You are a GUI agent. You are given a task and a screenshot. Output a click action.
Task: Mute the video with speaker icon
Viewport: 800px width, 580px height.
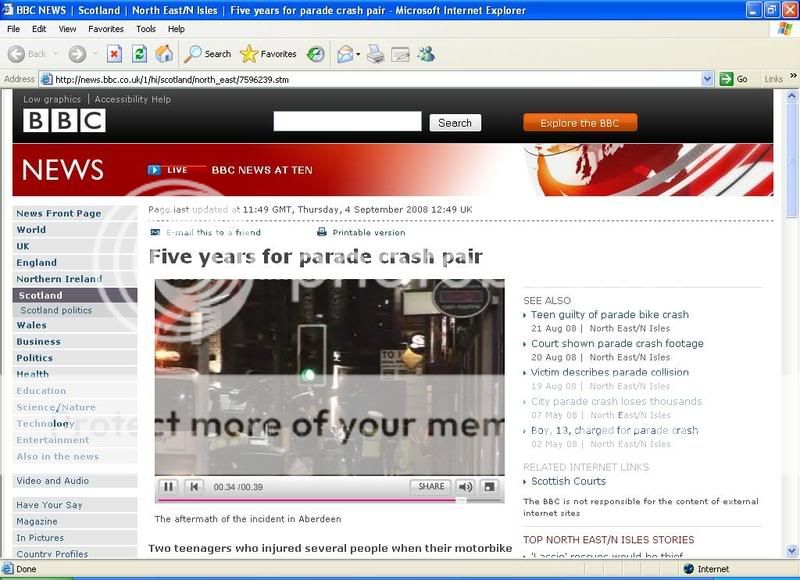(465, 487)
